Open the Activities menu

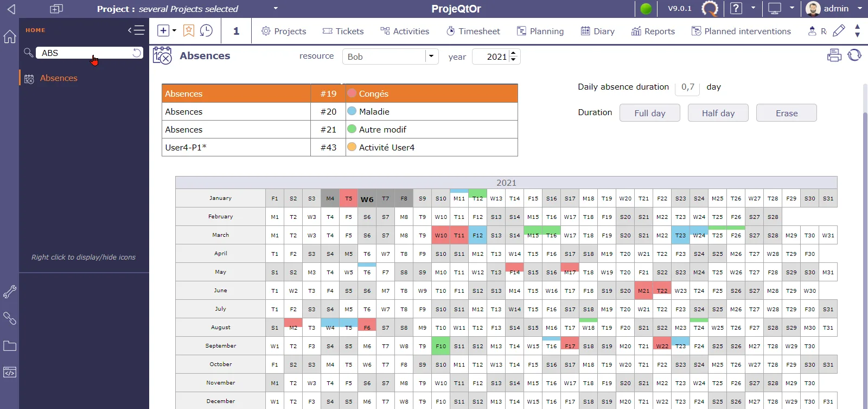point(405,32)
